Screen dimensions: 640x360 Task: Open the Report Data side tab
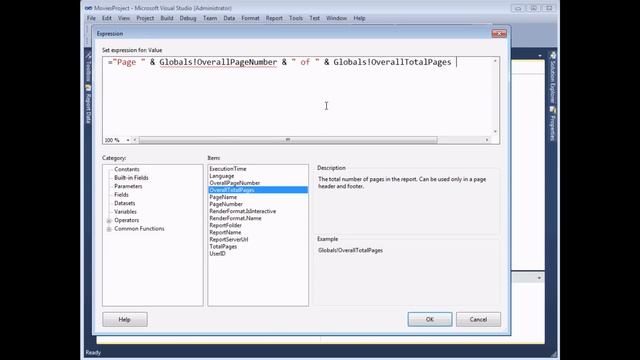(x=88, y=104)
